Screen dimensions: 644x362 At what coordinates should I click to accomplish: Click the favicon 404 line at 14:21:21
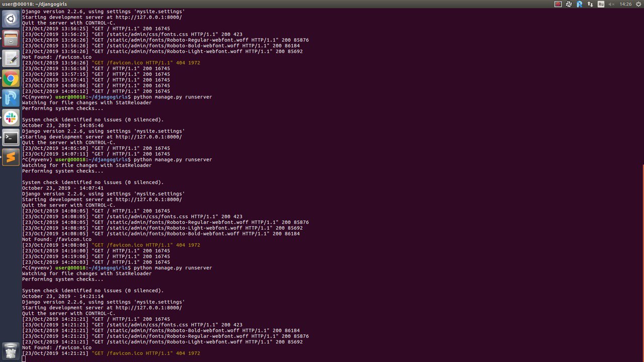[111, 353]
